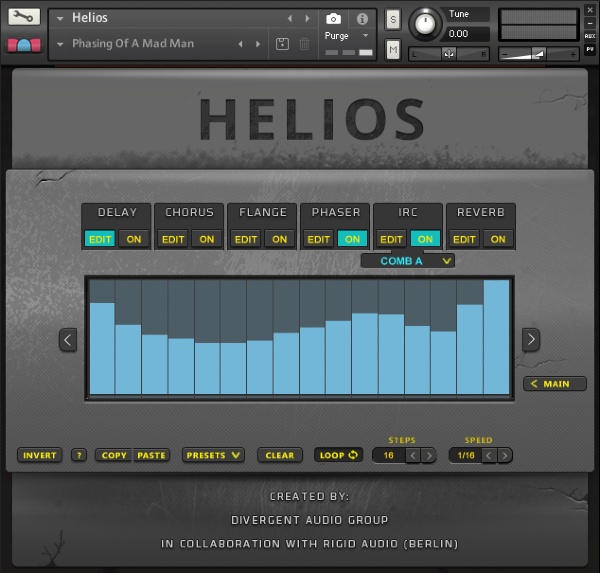The width and height of the screenshot is (600, 573).
Task: Toggle the Loop button
Action: 339,455
